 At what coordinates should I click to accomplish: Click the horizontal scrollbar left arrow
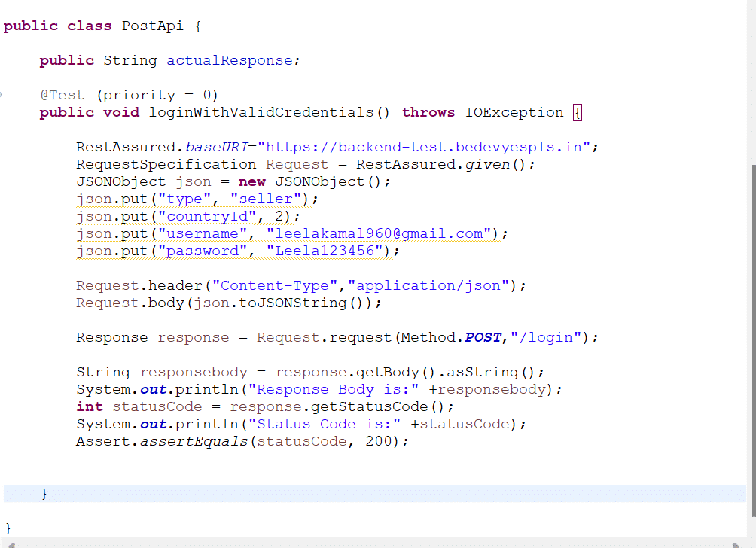(x=11, y=545)
